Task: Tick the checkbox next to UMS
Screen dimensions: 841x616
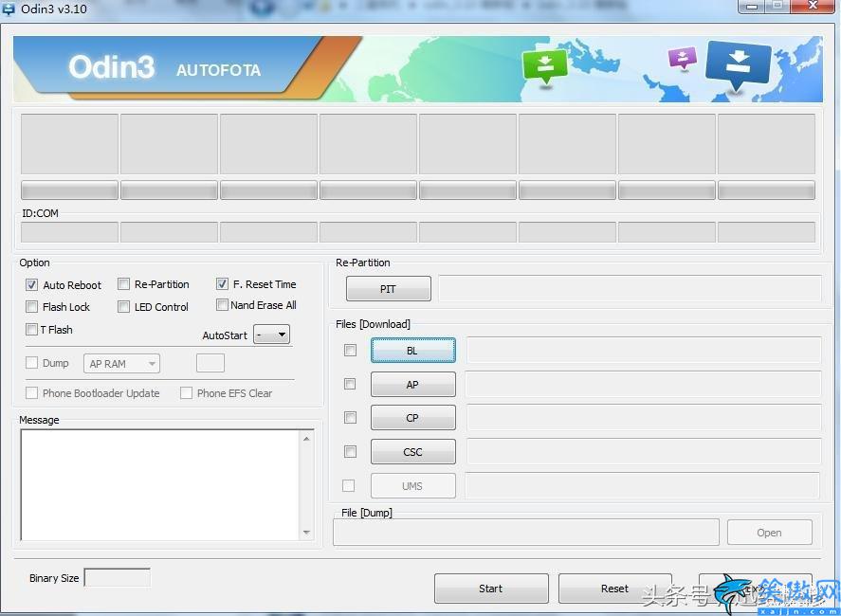Action: [x=349, y=485]
